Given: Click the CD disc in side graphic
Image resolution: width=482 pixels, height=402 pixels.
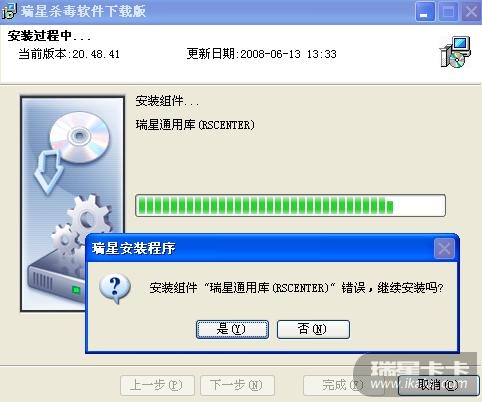Looking at the screenshot, I should 79,137.
